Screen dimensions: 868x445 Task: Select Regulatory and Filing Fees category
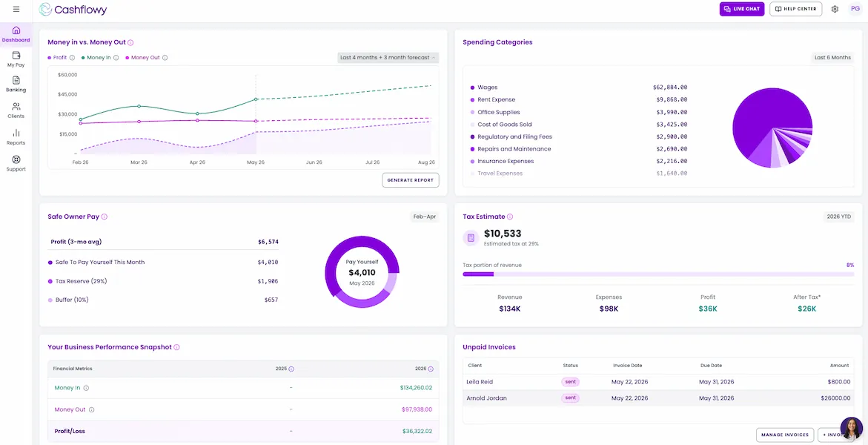[x=578, y=136]
